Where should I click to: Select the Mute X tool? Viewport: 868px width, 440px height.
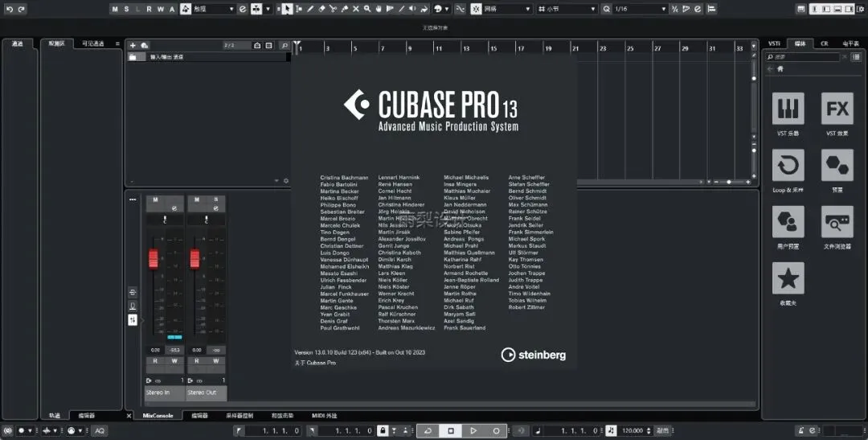(x=356, y=9)
